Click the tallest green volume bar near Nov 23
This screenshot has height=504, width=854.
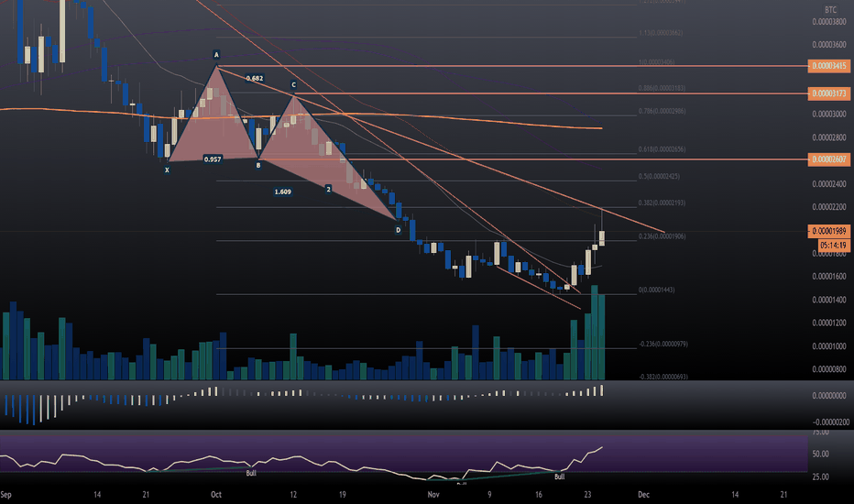(x=594, y=333)
